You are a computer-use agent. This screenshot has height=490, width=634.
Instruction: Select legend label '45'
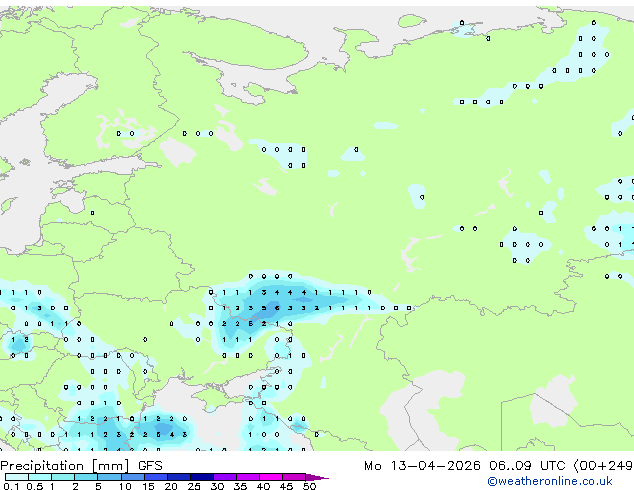pos(286,486)
